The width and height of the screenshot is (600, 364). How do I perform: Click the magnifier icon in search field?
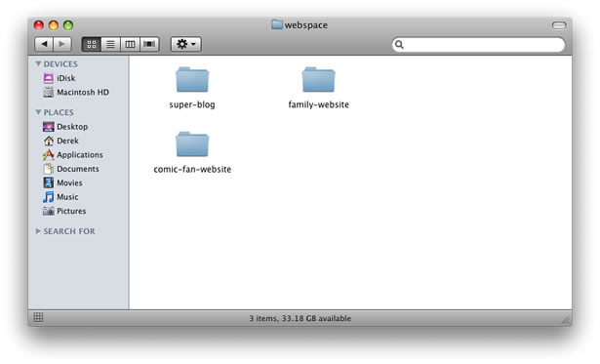click(399, 45)
